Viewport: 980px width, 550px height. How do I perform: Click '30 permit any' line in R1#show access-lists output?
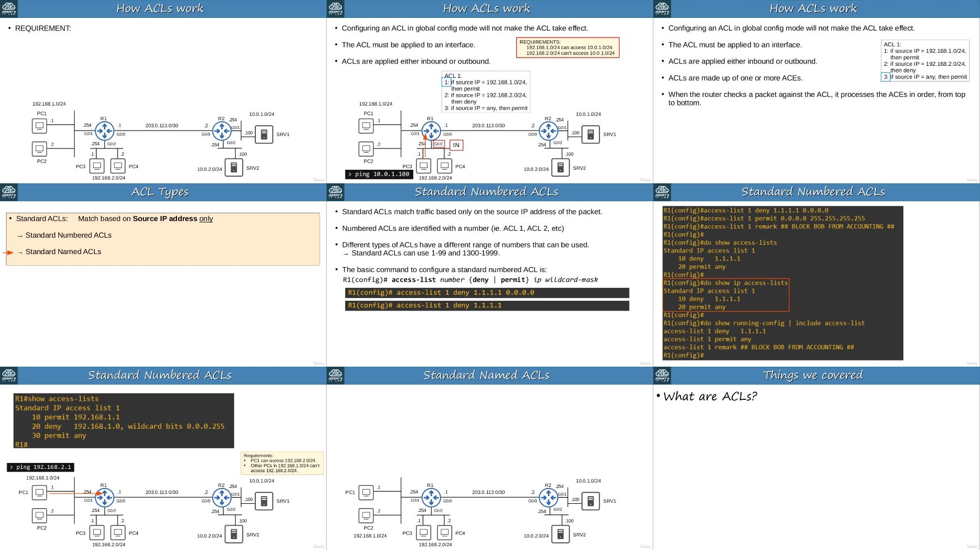[59, 436]
